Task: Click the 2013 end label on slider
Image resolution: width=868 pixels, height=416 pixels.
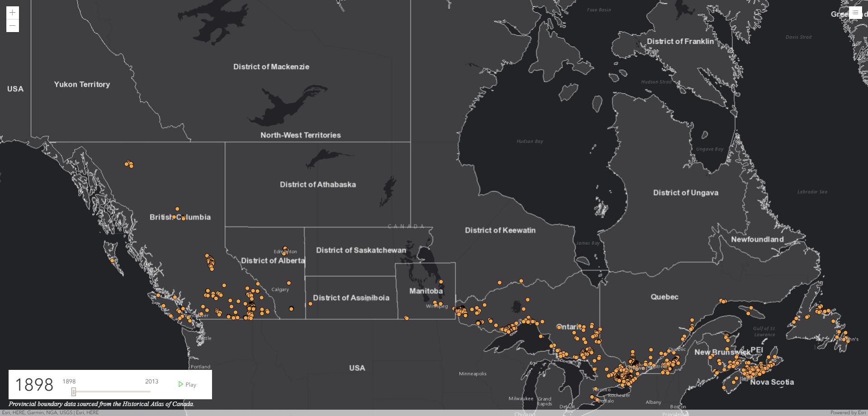Action: 151,381
